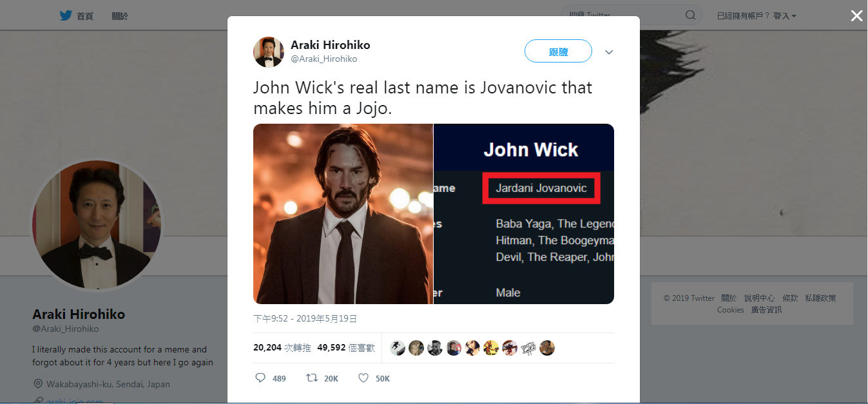Viewport: 868px width, 404px height.
Task: Open the Jardani Jovanovic screenshot image
Action: point(524,214)
